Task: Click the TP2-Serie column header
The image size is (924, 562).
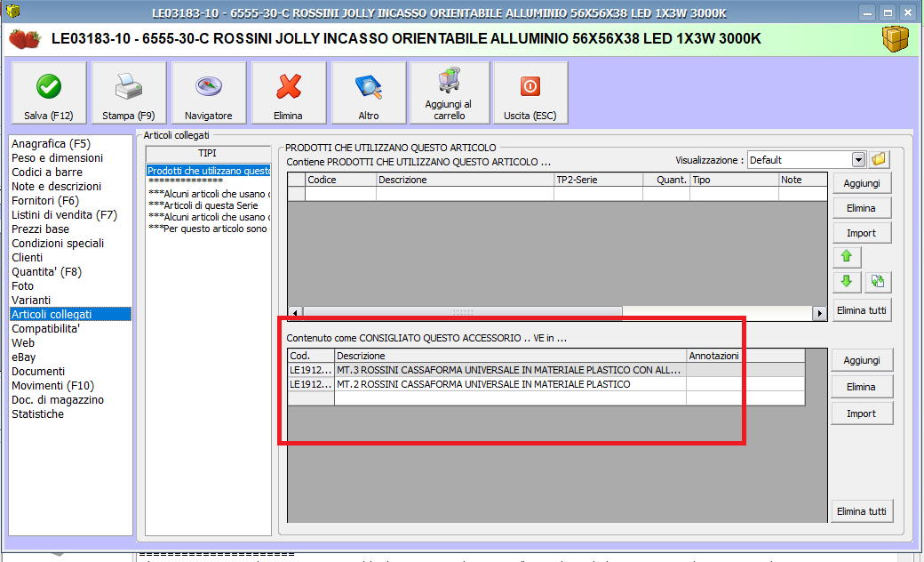Action: pos(598,180)
